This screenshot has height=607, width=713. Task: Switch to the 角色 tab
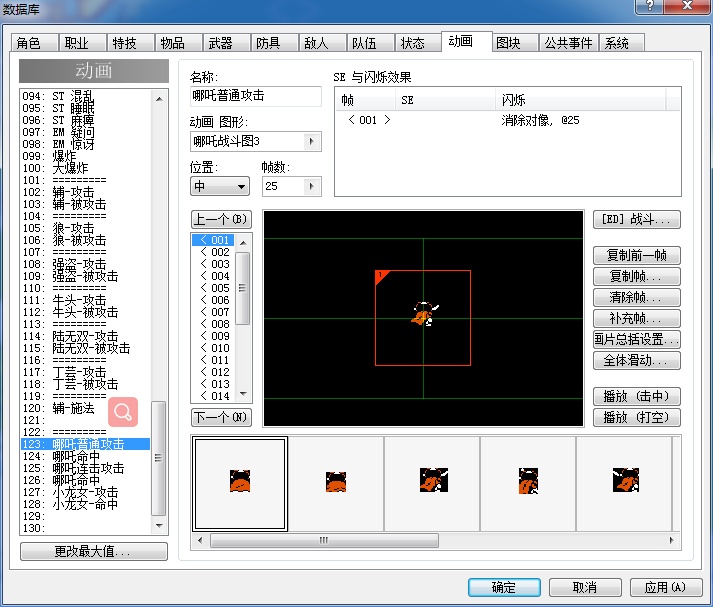click(35, 43)
